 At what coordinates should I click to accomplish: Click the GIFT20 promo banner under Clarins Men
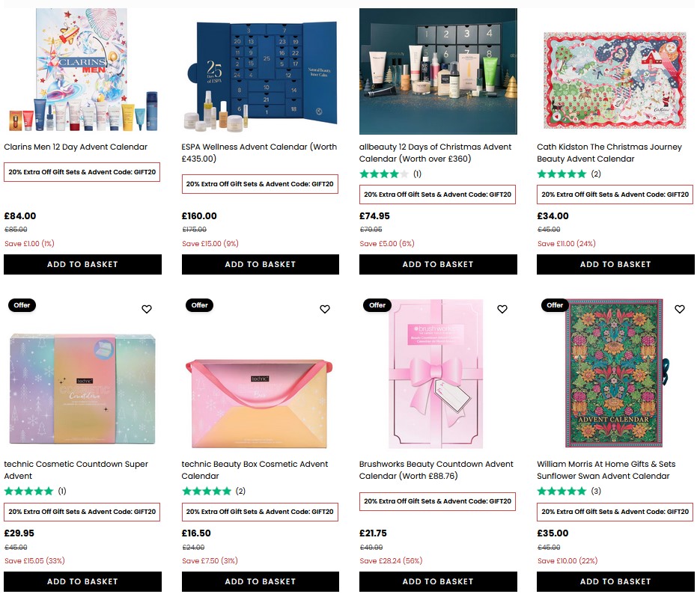(82, 172)
